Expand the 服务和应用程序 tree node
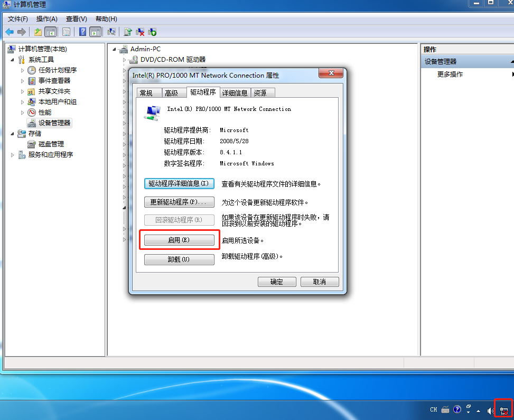 [12, 155]
